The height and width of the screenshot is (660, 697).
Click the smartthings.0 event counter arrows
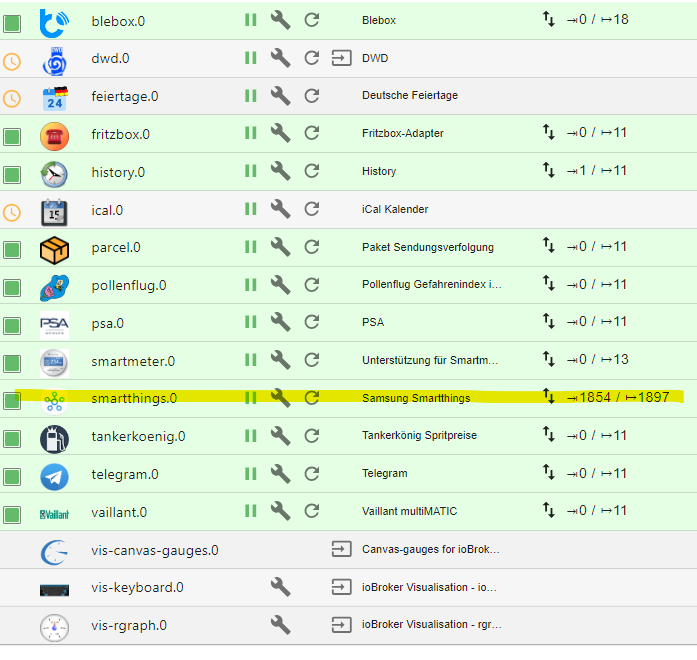coord(548,397)
